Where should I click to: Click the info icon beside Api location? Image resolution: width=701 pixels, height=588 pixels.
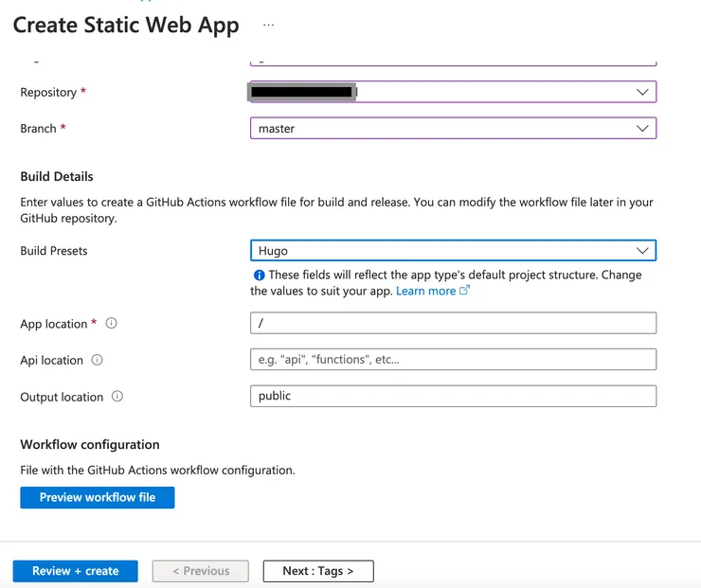(97, 360)
